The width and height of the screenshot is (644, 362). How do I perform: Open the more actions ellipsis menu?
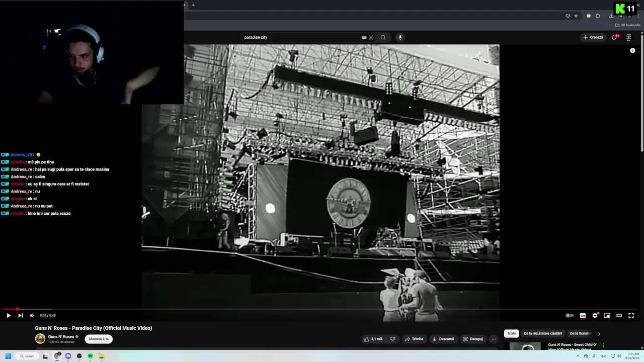pyautogui.click(x=494, y=339)
